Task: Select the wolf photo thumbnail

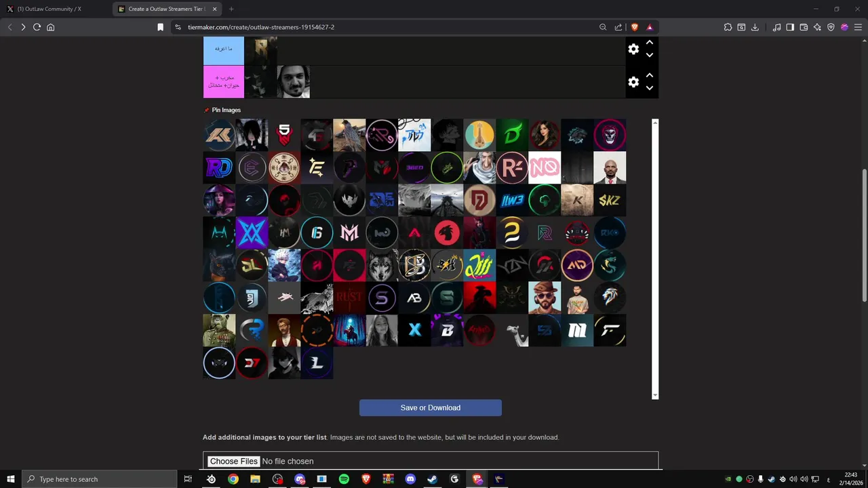Action: (382, 265)
